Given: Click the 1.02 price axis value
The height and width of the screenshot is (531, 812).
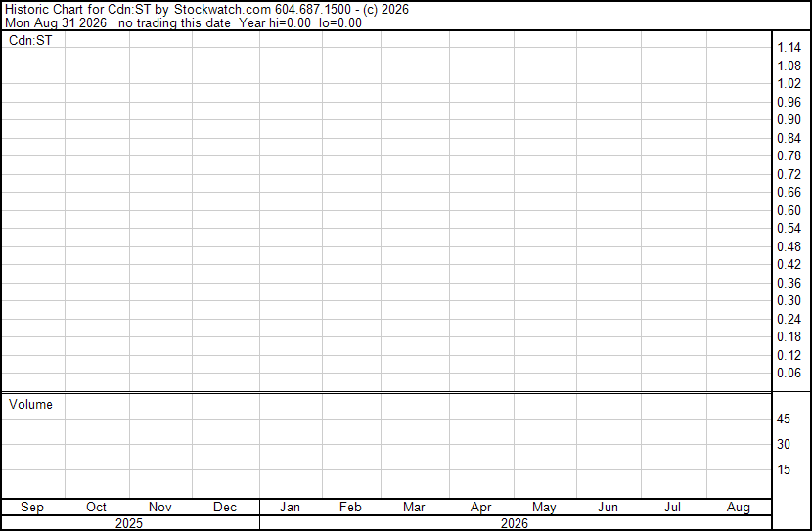Looking at the screenshot, I should pyautogui.click(x=789, y=84).
